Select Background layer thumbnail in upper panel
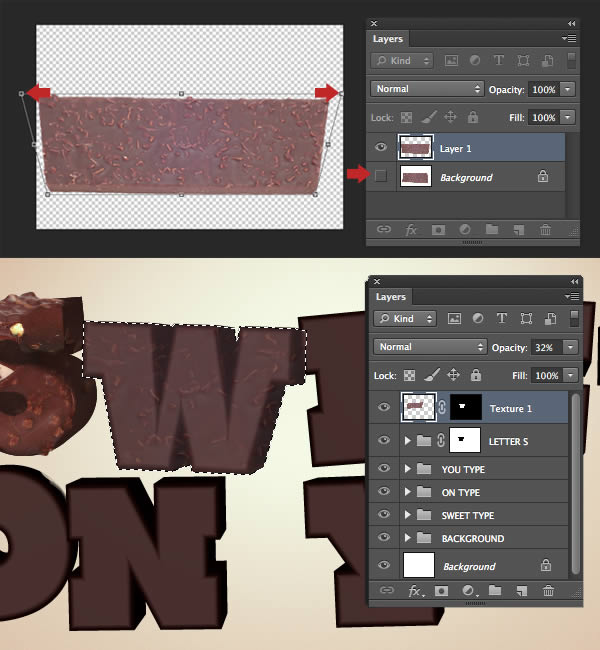The height and width of the screenshot is (650, 600). (415, 177)
